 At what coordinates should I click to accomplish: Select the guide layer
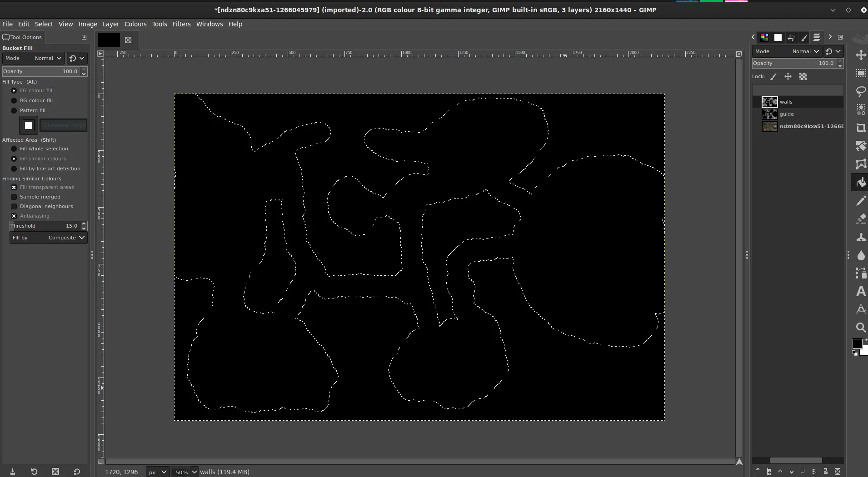pyautogui.click(x=787, y=114)
